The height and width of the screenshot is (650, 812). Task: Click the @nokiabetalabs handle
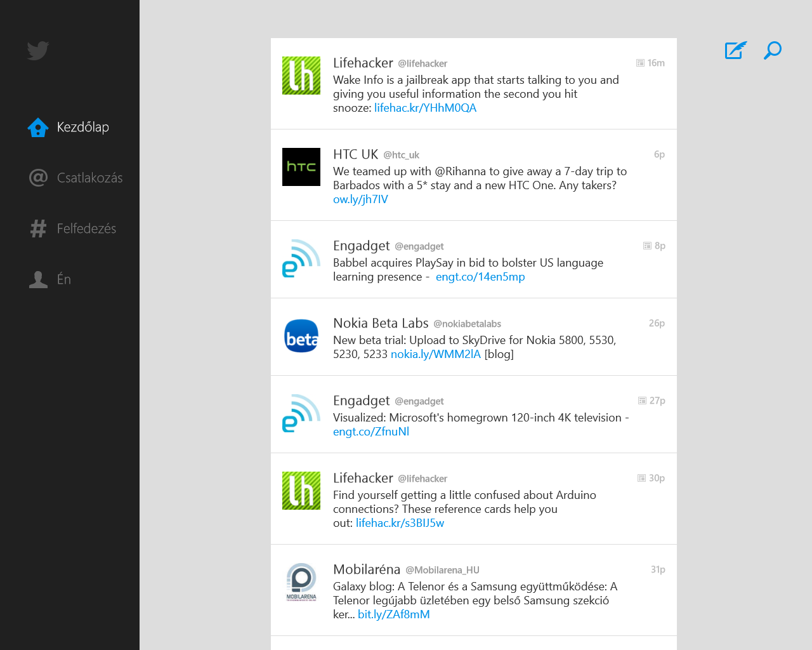point(467,324)
